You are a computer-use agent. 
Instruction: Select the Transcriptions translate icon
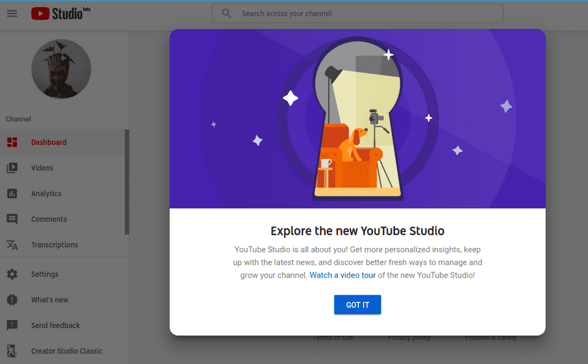click(12, 244)
